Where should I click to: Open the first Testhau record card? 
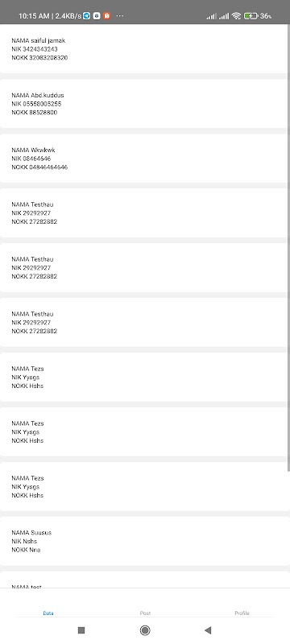(143, 213)
